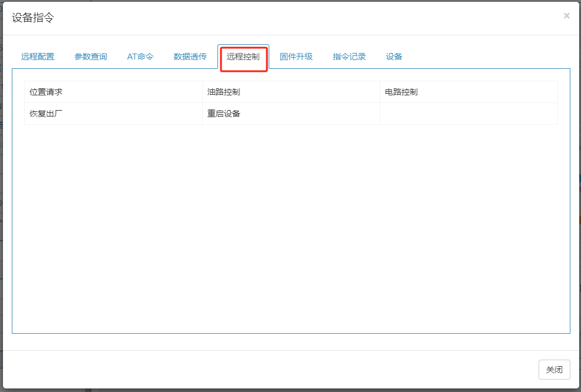This screenshot has height=392, width=581.
Task: View the 指令记录 tab
Action: pyautogui.click(x=349, y=57)
